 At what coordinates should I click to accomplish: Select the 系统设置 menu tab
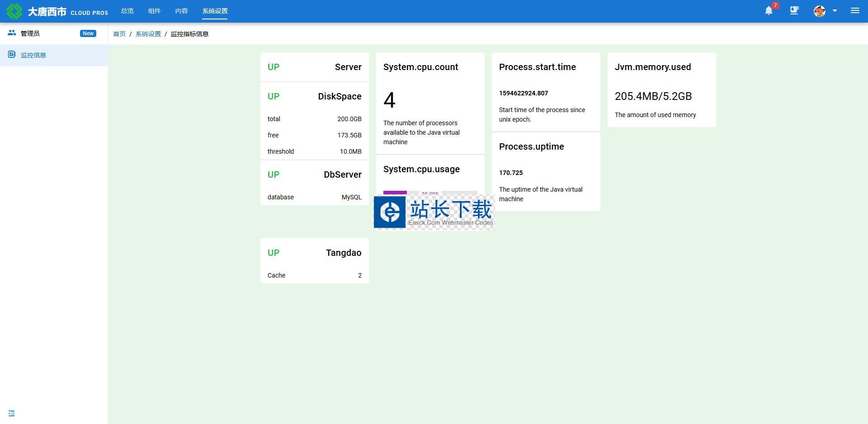pos(215,11)
